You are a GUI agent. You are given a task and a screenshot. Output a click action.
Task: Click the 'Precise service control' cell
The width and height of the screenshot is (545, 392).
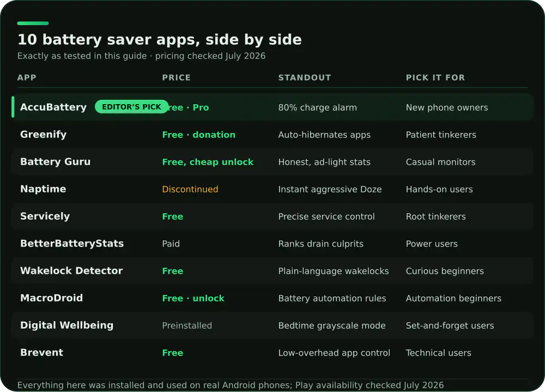pyautogui.click(x=326, y=216)
